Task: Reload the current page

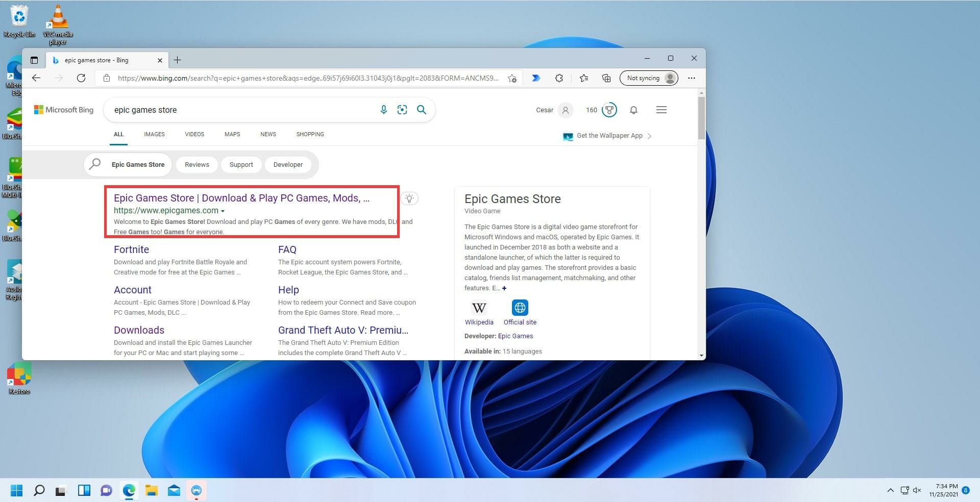Action: tap(81, 78)
